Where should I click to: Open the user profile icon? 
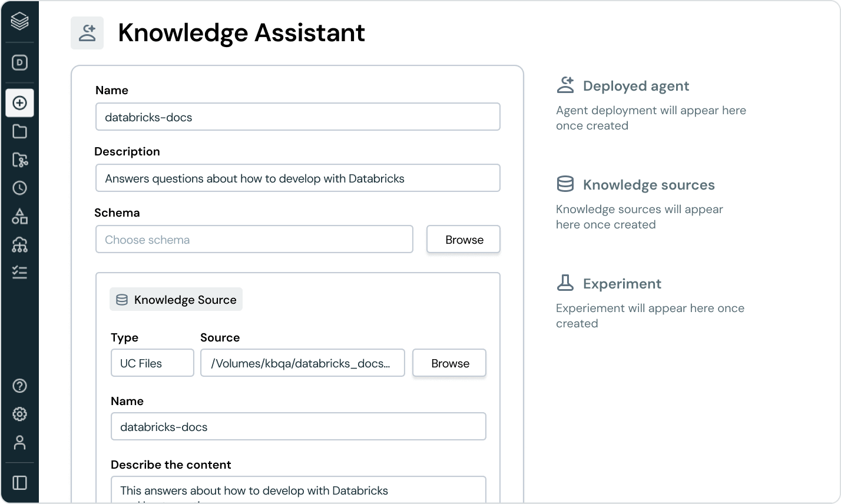coord(19,442)
